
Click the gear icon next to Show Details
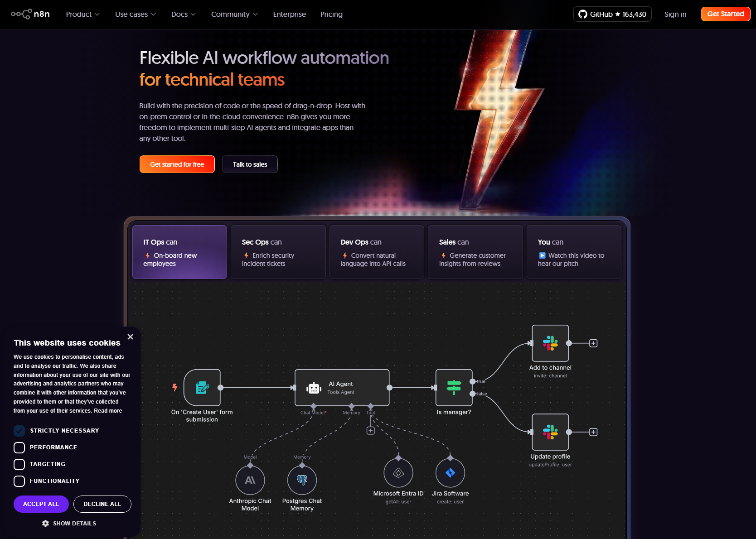coord(45,523)
